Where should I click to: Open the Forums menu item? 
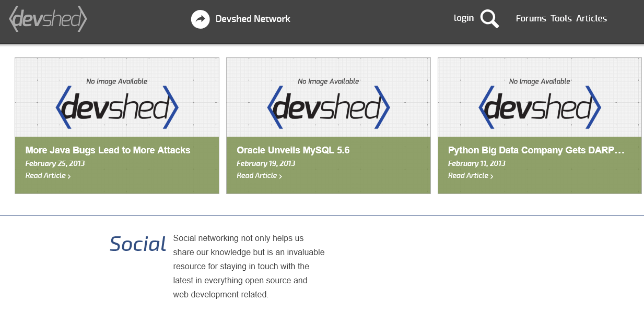[x=531, y=18]
